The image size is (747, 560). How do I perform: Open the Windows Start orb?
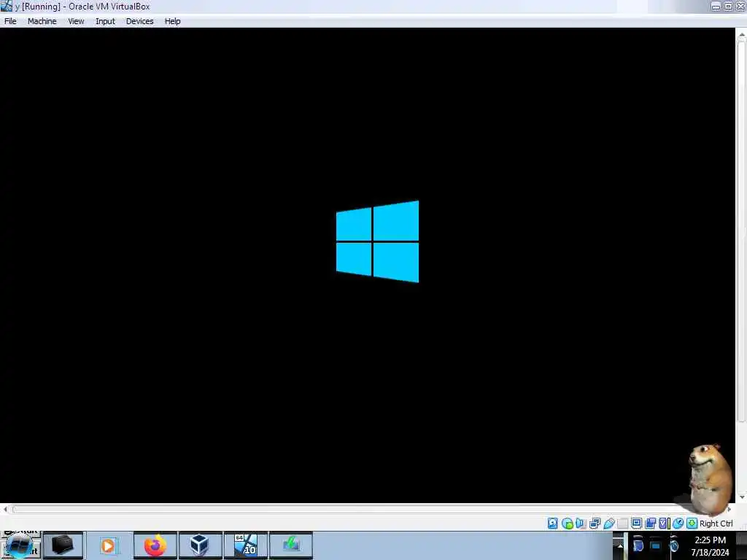coord(19,545)
